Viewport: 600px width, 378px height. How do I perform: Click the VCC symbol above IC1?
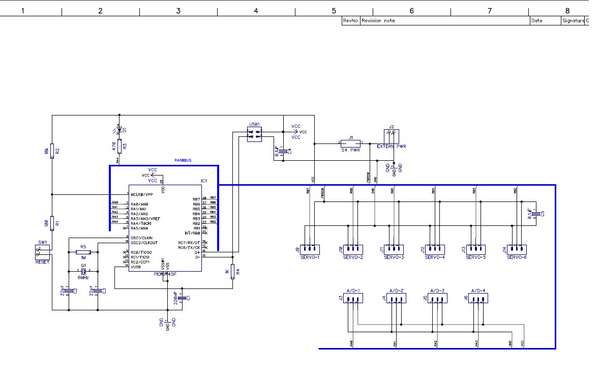point(152,175)
